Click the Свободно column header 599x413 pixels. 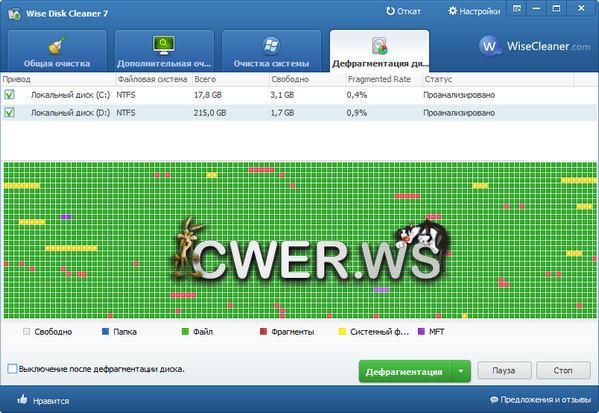pyautogui.click(x=307, y=79)
